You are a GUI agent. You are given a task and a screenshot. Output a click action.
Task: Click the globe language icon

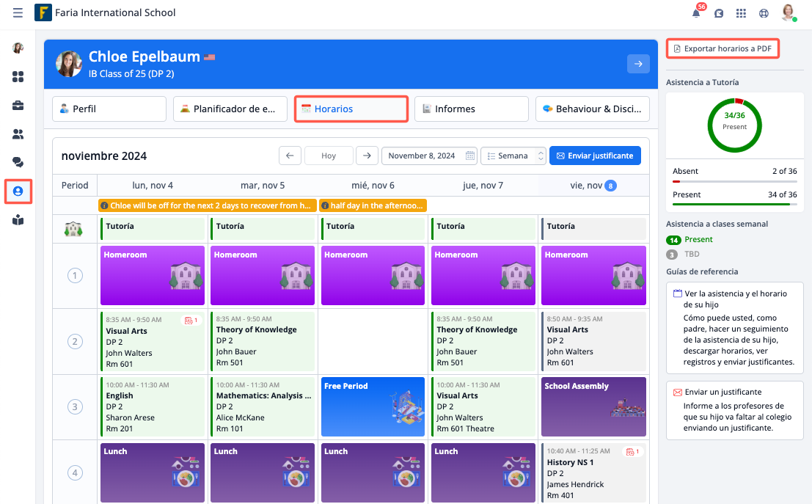[x=764, y=13]
